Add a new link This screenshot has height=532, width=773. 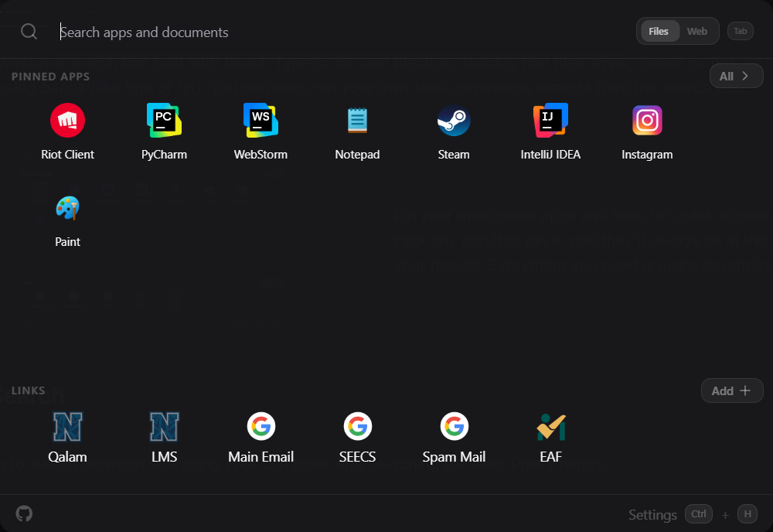tap(732, 391)
